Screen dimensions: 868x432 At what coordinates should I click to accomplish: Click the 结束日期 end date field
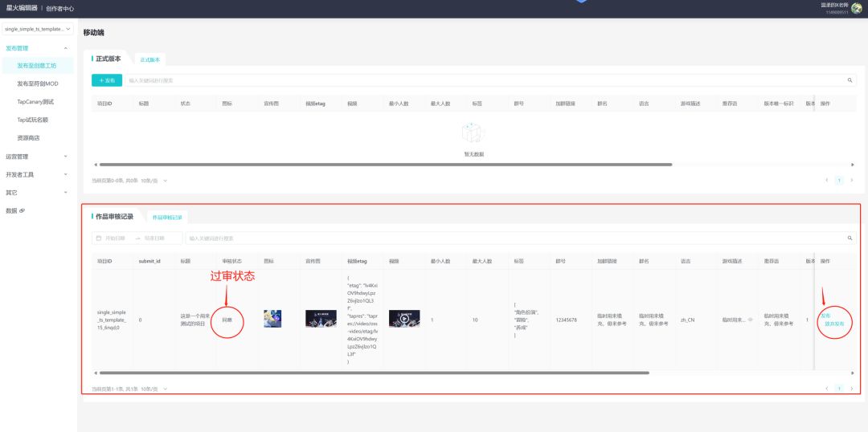pos(154,238)
